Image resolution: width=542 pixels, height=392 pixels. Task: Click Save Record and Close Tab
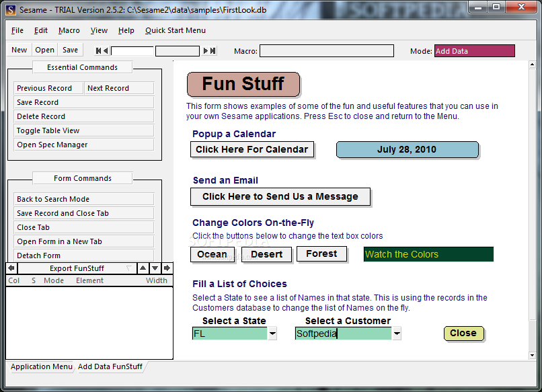click(83, 213)
